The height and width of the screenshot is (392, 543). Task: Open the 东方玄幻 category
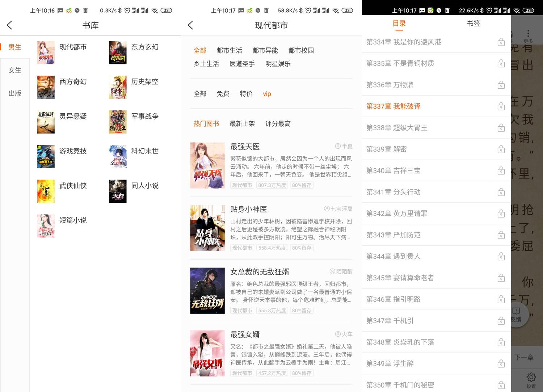[x=144, y=47]
